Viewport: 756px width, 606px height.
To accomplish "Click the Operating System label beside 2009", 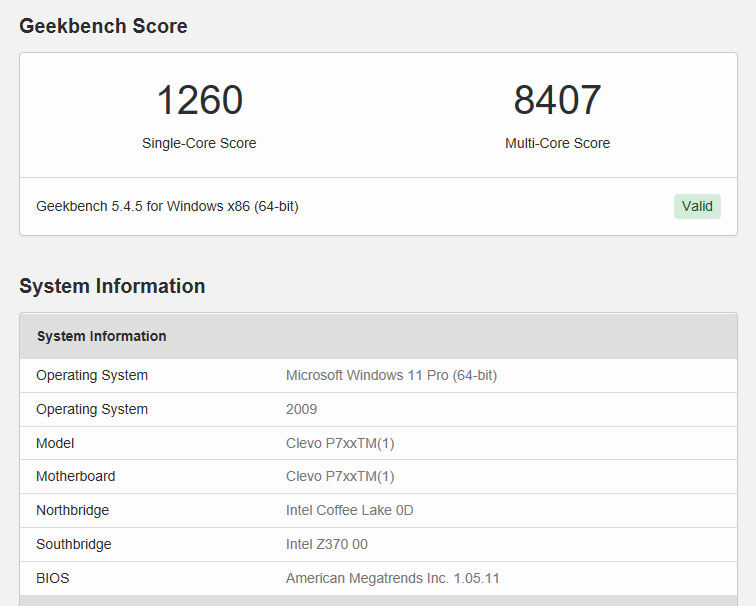I will click(x=92, y=409).
